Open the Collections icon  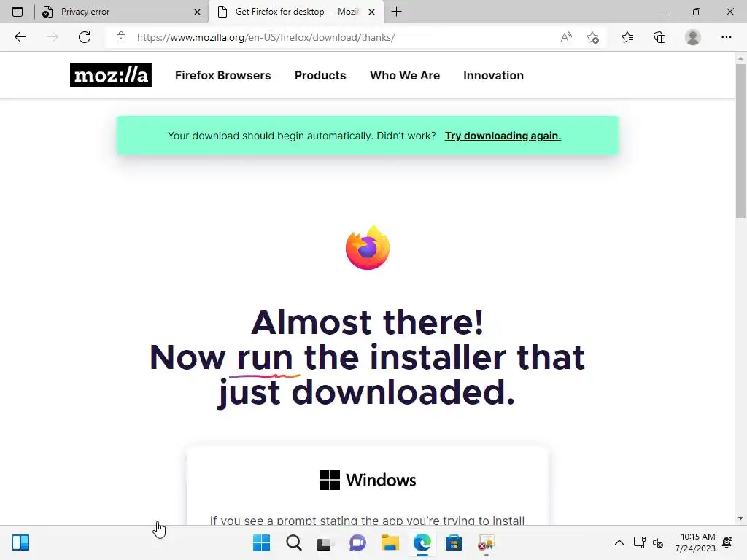(x=659, y=37)
